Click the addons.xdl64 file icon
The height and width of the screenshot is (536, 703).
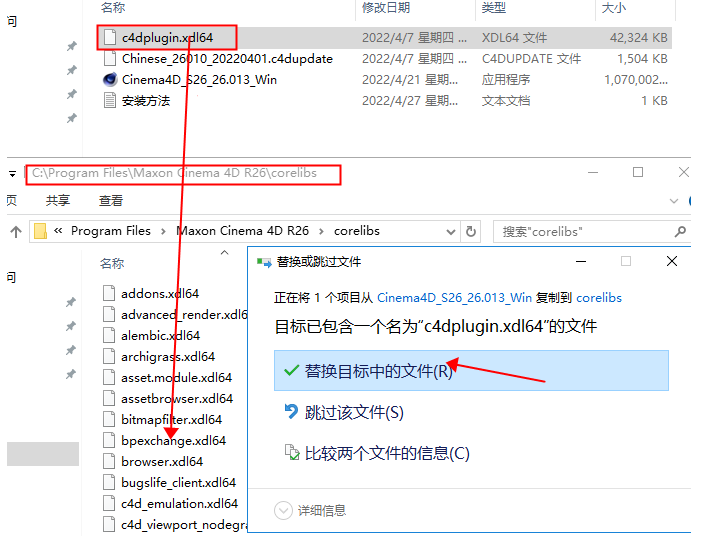point(109,293)
